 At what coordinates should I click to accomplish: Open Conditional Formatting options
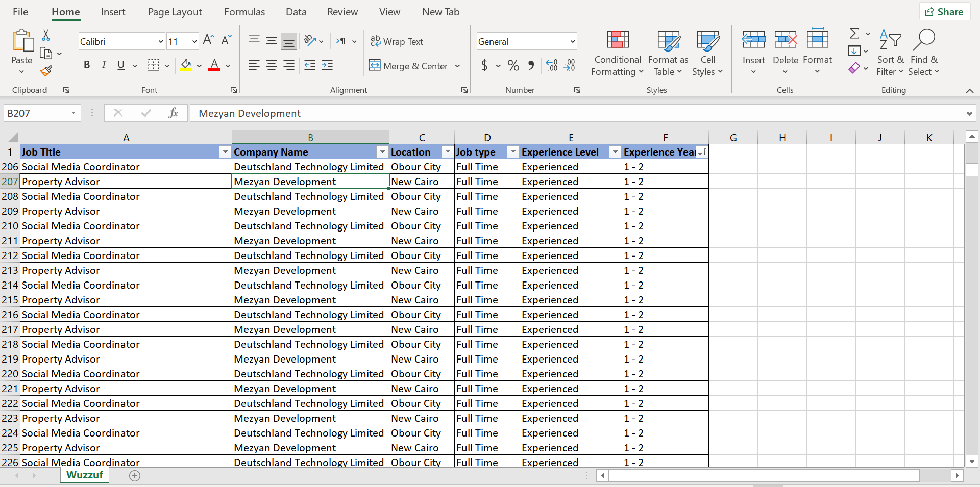(x=617, y=53)
